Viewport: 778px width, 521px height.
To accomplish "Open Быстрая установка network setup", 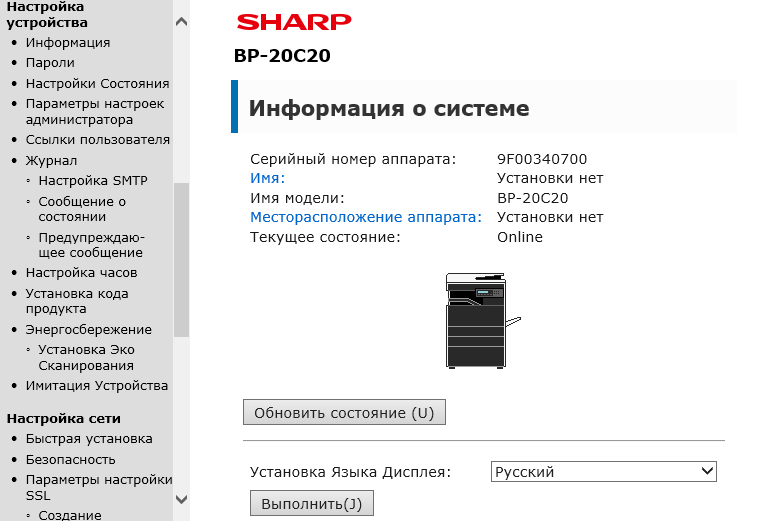I will [x=89, y=439].
